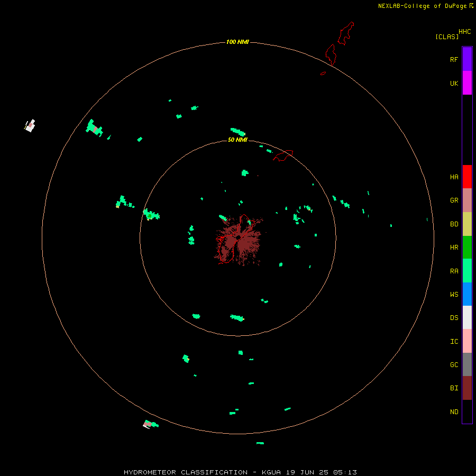Click the white dry snow echo at far left
The width and height of the screenshot is (476, 476).
coord(30,126)
